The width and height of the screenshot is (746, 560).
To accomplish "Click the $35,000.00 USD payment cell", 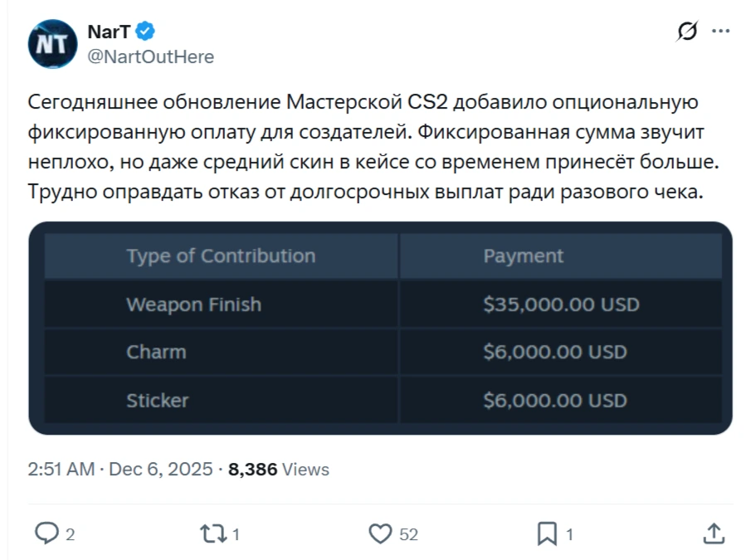I will (561, 304).
